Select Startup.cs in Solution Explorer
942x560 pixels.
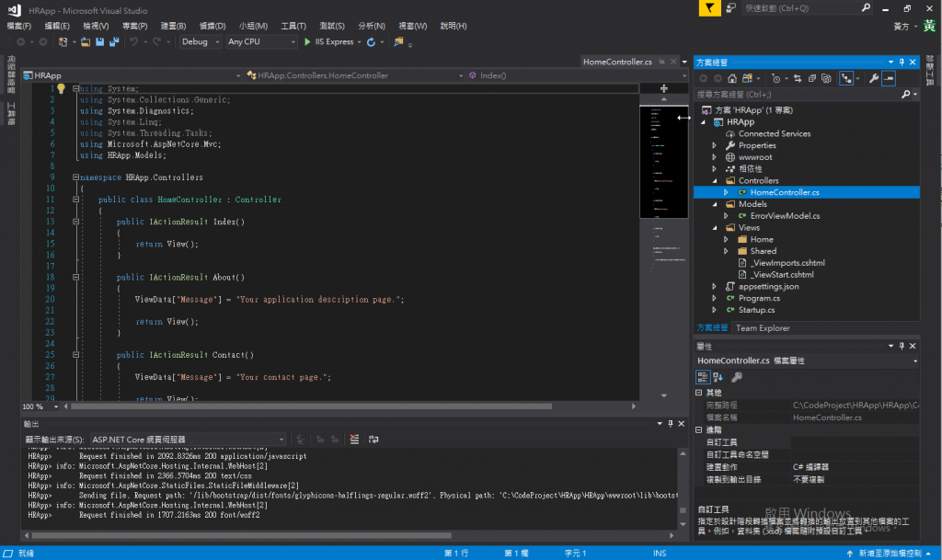click(x=756, y=310)
